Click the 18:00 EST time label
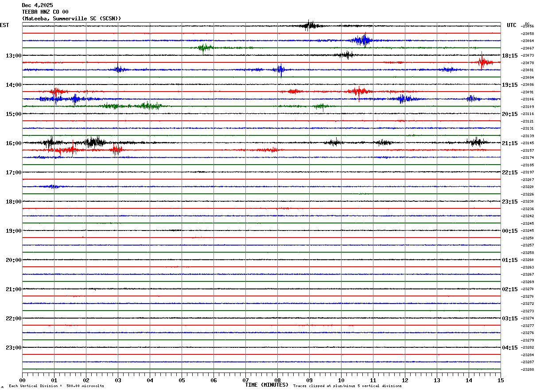 tap(13, 202)
